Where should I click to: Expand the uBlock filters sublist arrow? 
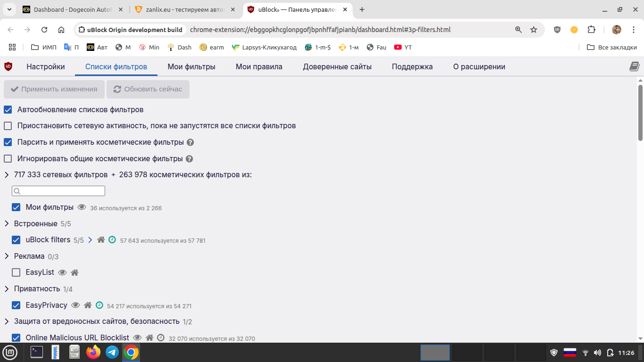90,240
